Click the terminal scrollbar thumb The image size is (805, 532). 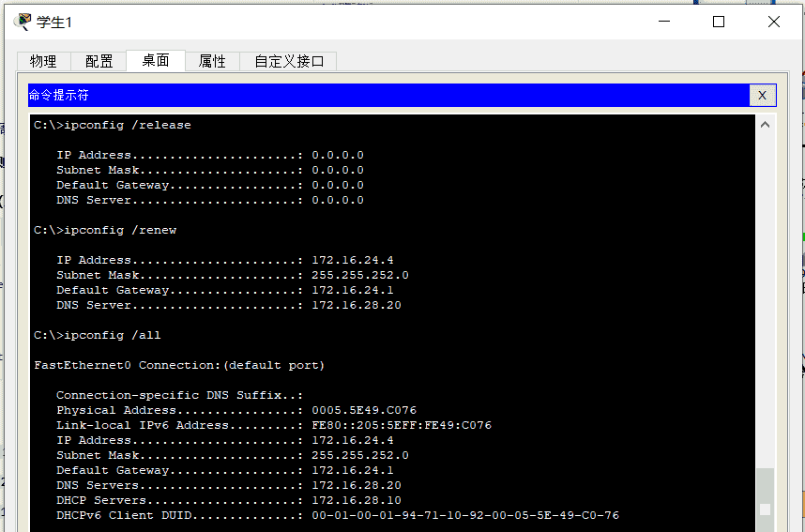pyautogui.click(x=766, y=494)
